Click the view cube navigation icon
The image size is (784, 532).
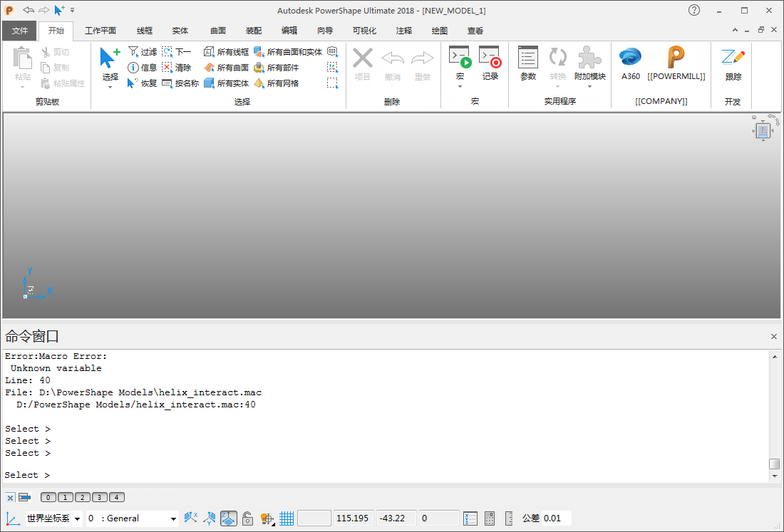(763, 130)
